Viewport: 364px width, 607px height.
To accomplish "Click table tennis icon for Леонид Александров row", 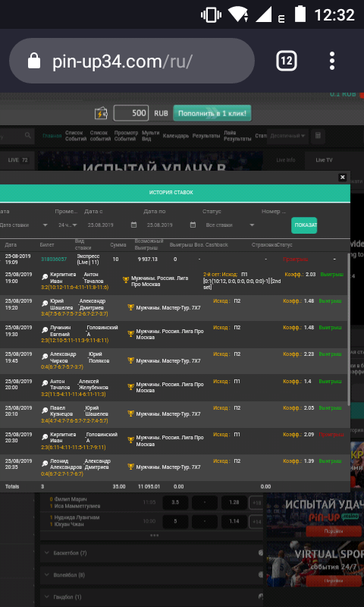I will (45, 464).
